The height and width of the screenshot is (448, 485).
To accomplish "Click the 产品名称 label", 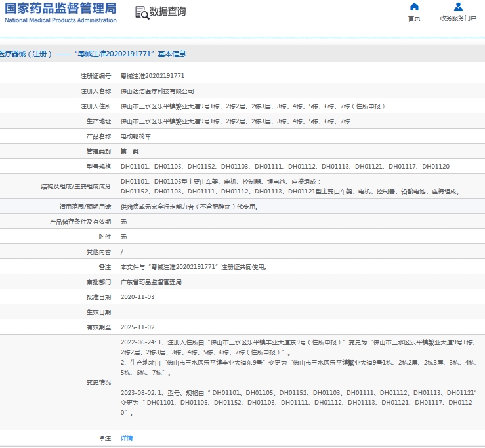I will pyautogui.click(x=98, y=136).
